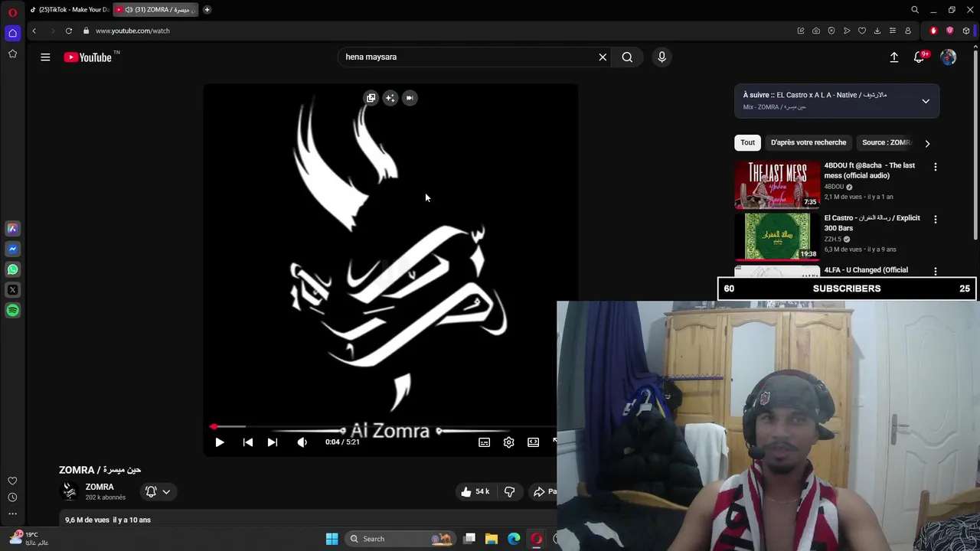Select the 'Source : ZOMRA' chip
Viewport: 980px width, 551px height.
pyautogui.click(x=886, y=142)
